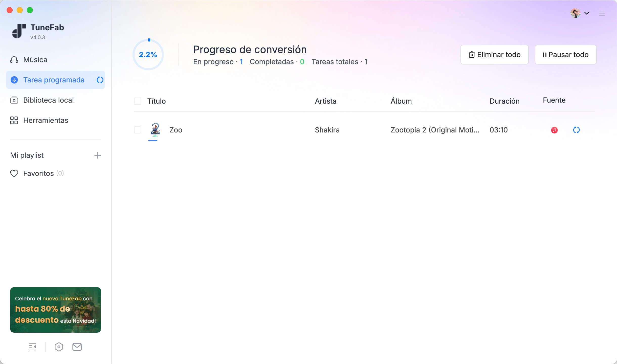Collapse the sidebar with the collapse icon
617x364 pixels.
click(x=33, y=347)
